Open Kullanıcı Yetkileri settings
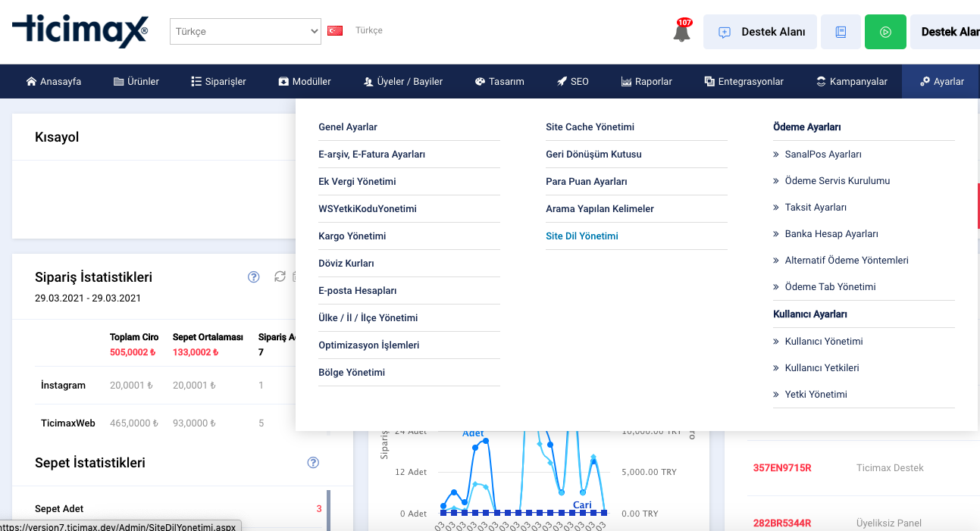Viewport: 980px width, 531px height. click(822, 368)
